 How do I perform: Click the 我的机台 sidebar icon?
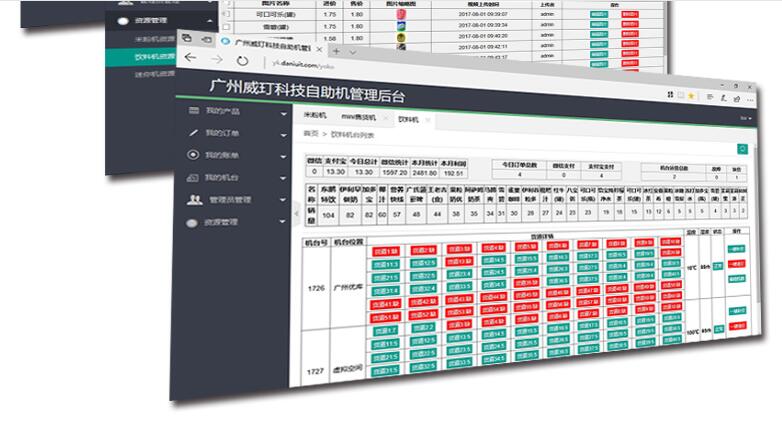[x=193, y=177]
